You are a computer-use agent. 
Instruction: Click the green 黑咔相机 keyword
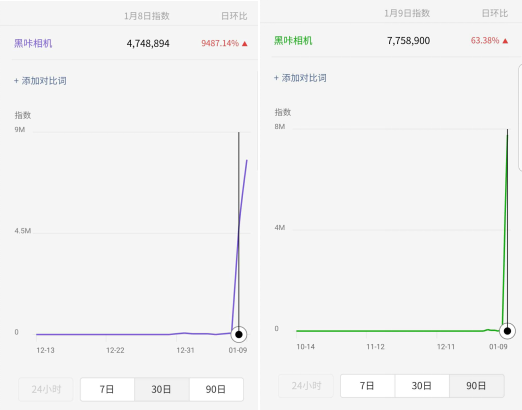point(293,41)
